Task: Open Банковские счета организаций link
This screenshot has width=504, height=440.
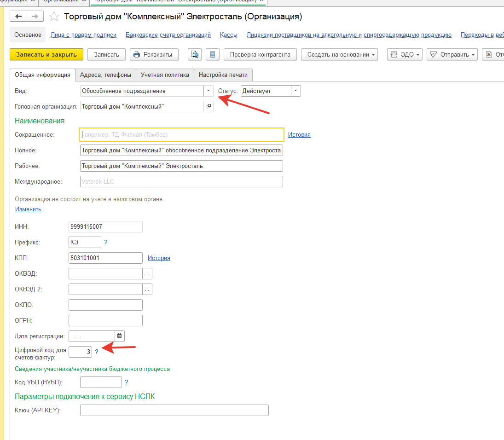Action: pyautogui.click(x=168, y=35)
